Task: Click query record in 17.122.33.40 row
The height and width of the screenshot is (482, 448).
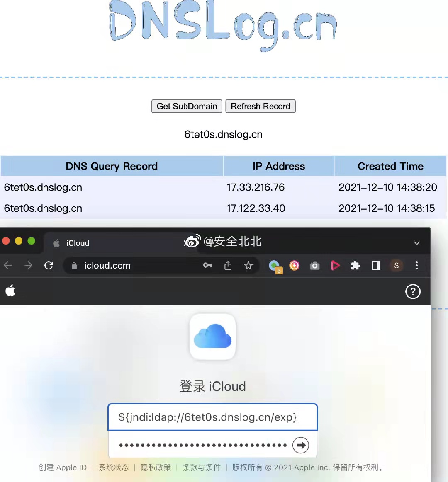Action: (x=43, y=208)
